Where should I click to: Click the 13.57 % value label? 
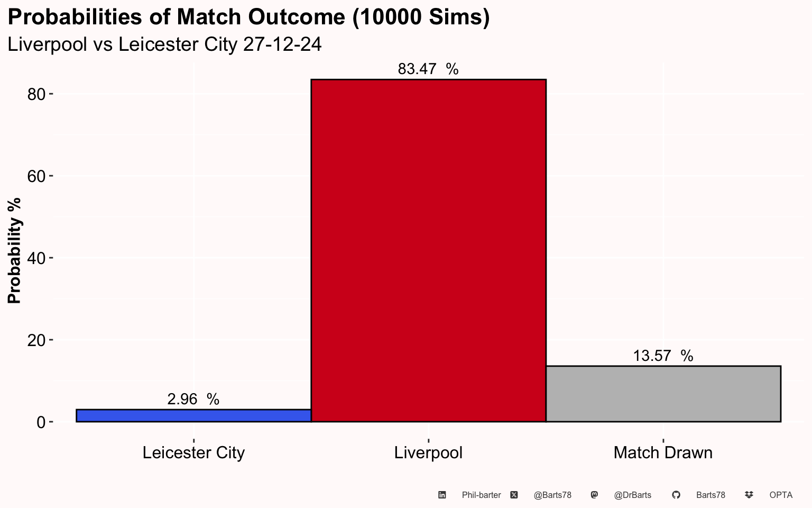[663, 356]
